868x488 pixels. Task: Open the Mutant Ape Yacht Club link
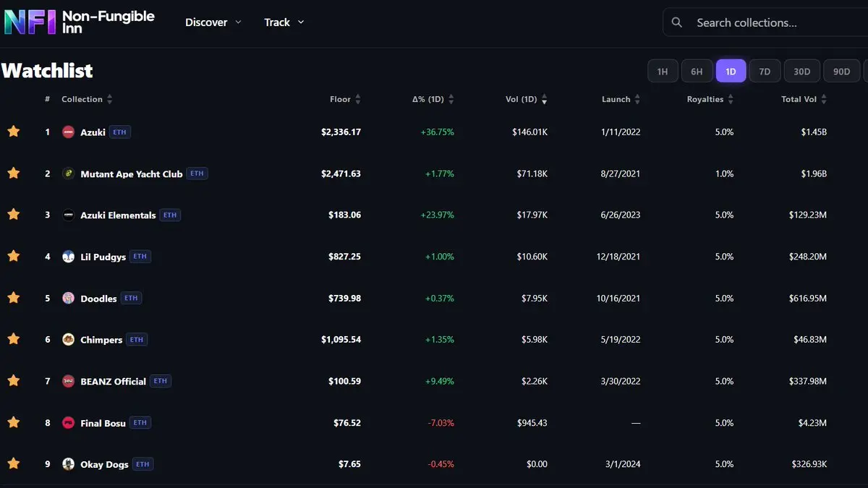(131, 174)
